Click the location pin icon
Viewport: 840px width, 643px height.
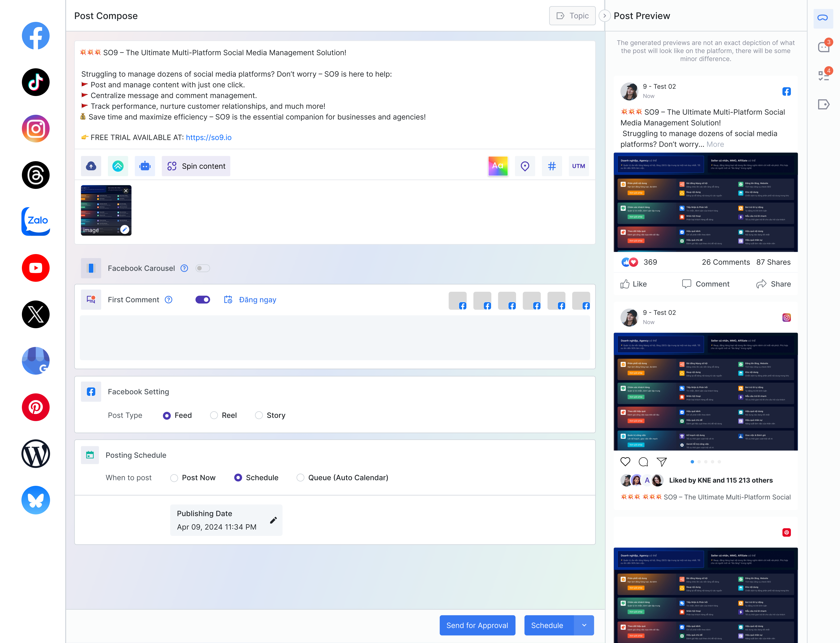click(525, 166)
